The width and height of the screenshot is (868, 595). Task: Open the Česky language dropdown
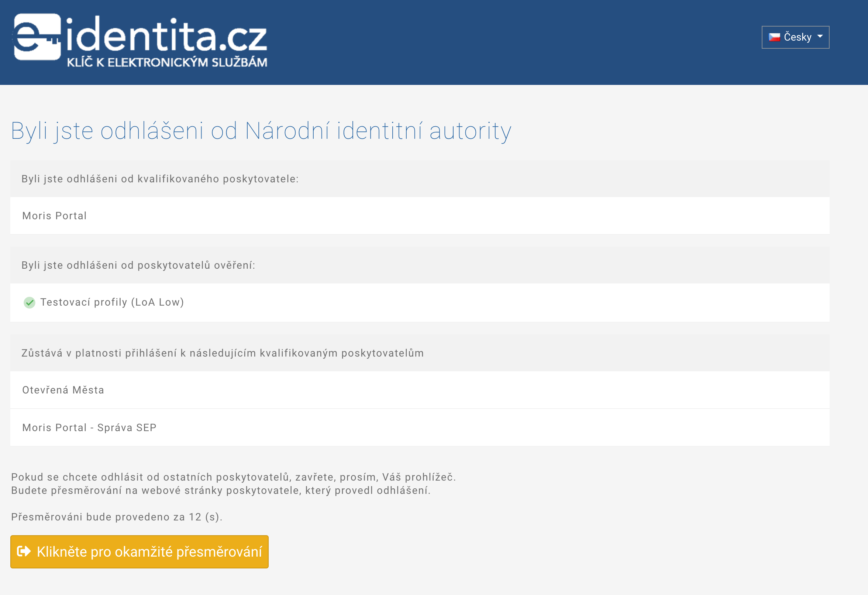click(x=796, y=37)
